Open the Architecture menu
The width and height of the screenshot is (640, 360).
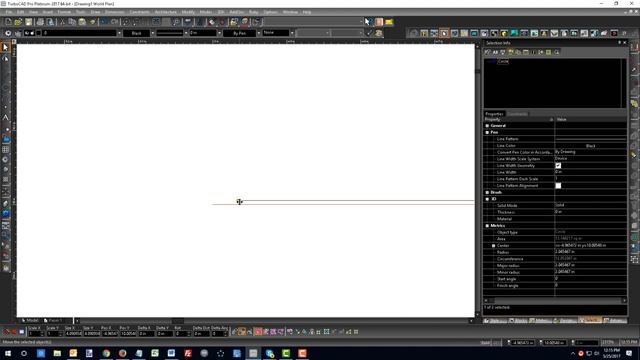(165, 12)
